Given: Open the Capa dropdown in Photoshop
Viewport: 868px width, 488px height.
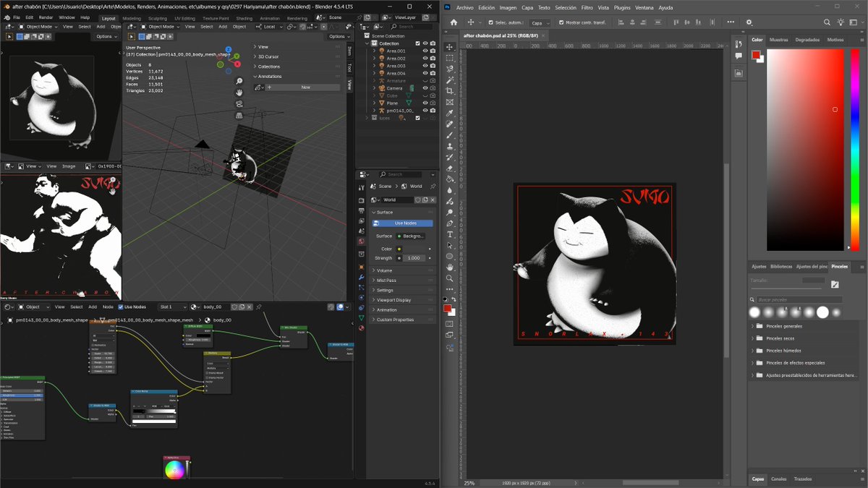Looking at the screenshot, I should coord(540,22).
